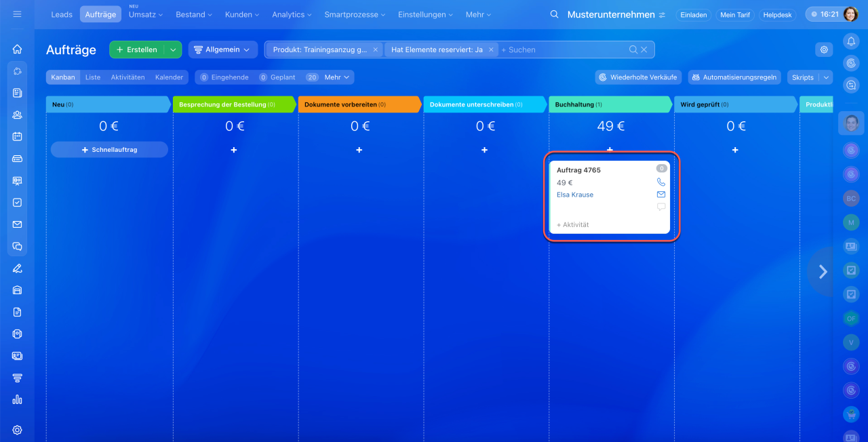Screen dimensions: 868x442
Task: Click the comment bubble icon on Auftrag 4765
Action: pyautogui.click(x=661, y=207)
